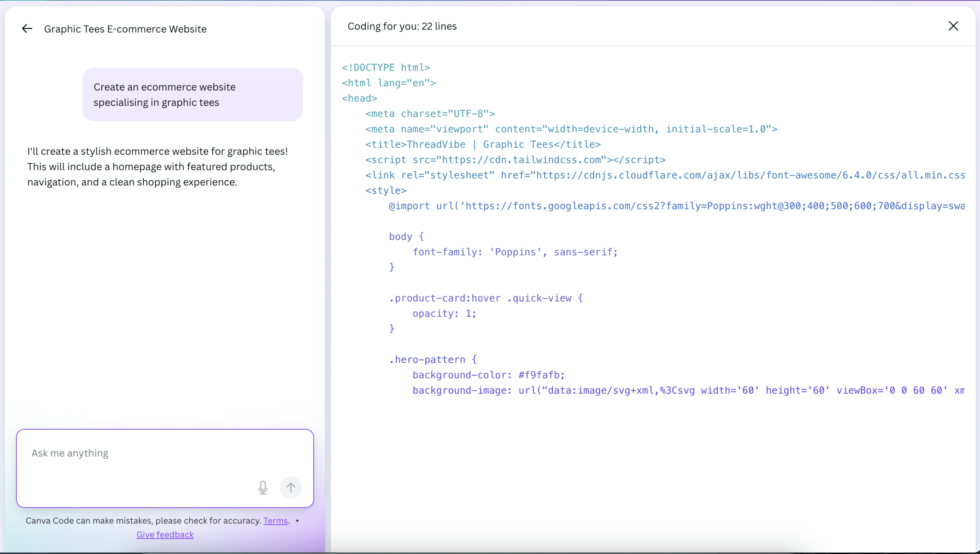Click the 'Canva Code can make mistakes' disclaimer
980x554 pixels.
tap(144, 521)
